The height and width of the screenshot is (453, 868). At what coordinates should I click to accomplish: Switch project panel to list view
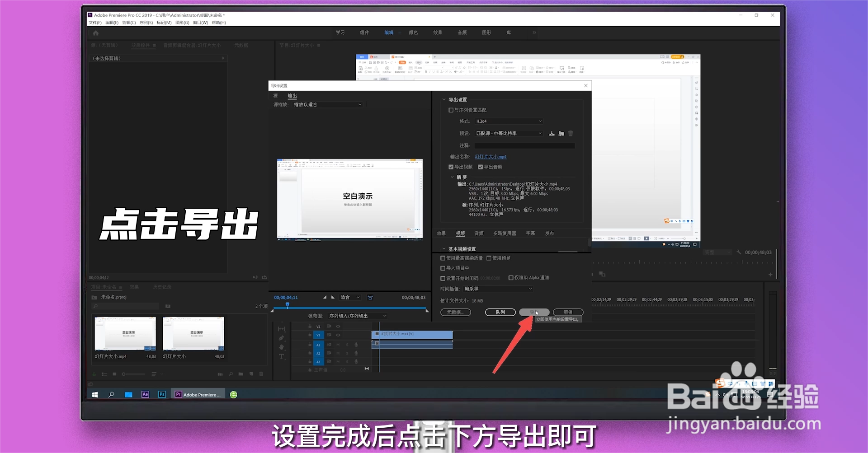coord(104,374)
